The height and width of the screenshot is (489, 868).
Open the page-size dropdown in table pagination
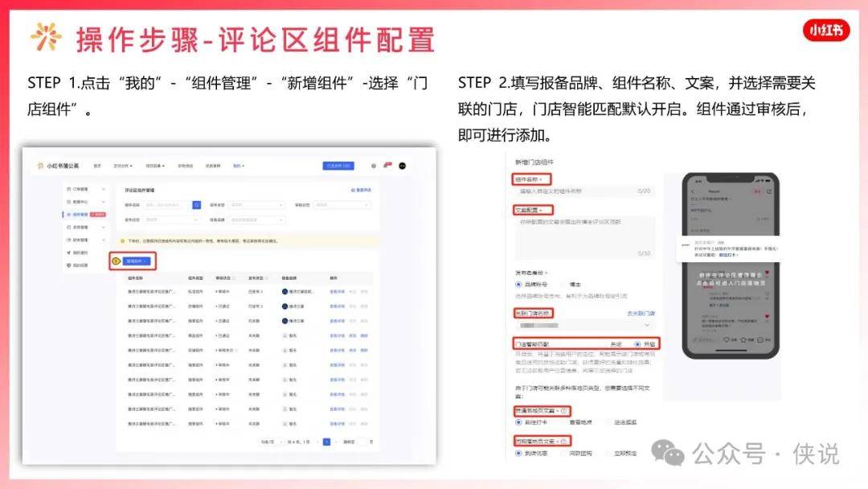point(271,442)
